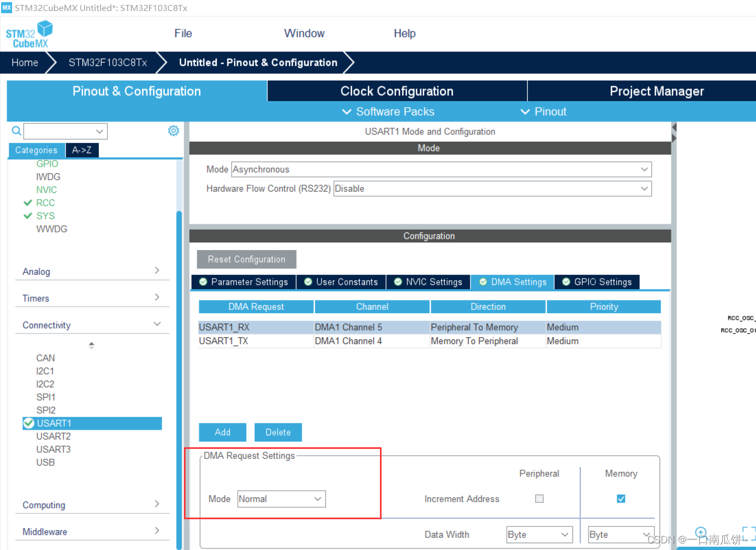756x550 pixels.
Task: Open the USART1 Mode dropdown showing Asynchronous
Action: tap(441, 169)
